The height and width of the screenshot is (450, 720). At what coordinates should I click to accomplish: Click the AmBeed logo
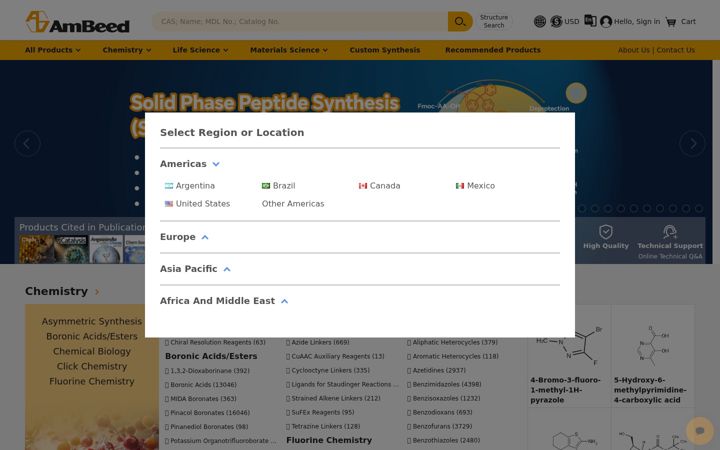pos(78,22)
